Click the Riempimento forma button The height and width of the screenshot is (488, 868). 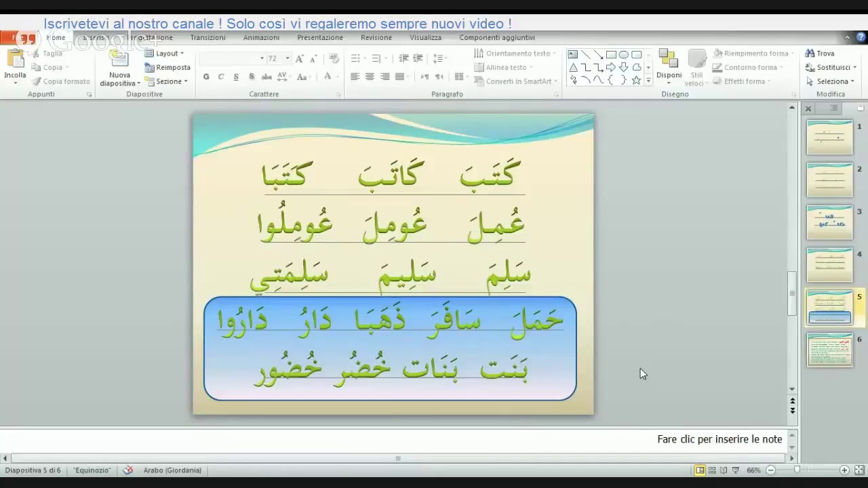[753, 54]
